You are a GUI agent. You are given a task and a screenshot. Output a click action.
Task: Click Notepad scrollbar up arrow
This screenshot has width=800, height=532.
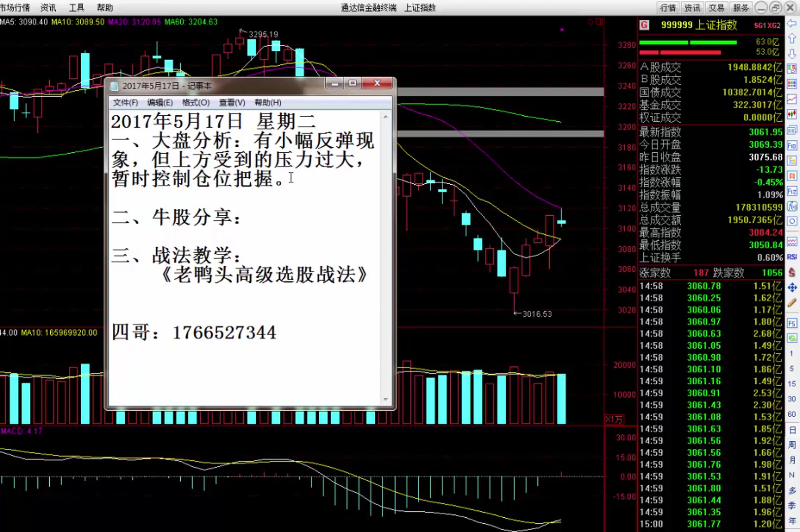[x=386, y=117]
